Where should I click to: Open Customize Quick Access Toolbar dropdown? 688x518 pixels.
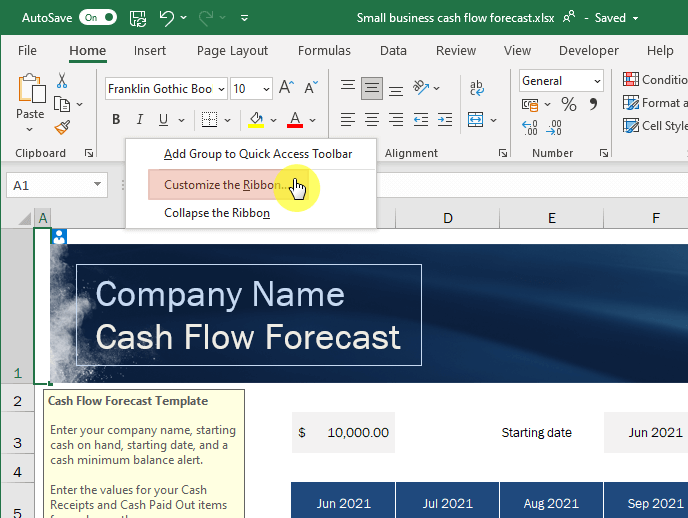[244, 18]
